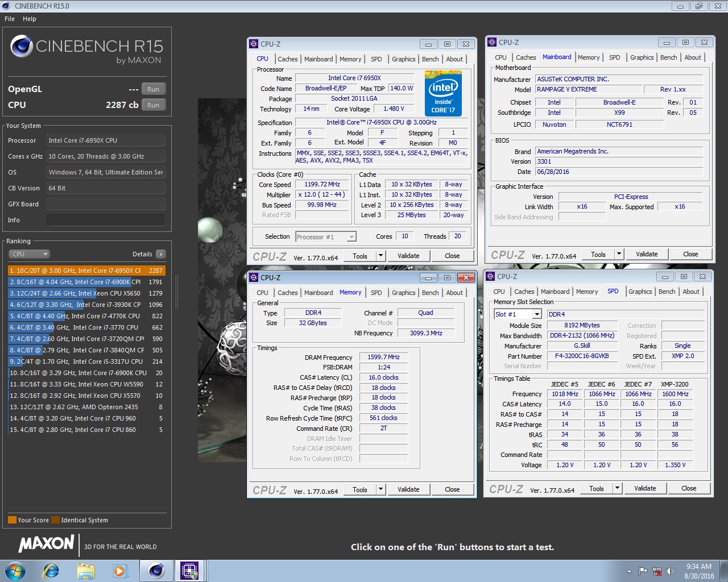The width and height of the screenshot is (728, 582).
Task: Select ranking entry i7-3930K score 1096
Action: coord(86,305)
